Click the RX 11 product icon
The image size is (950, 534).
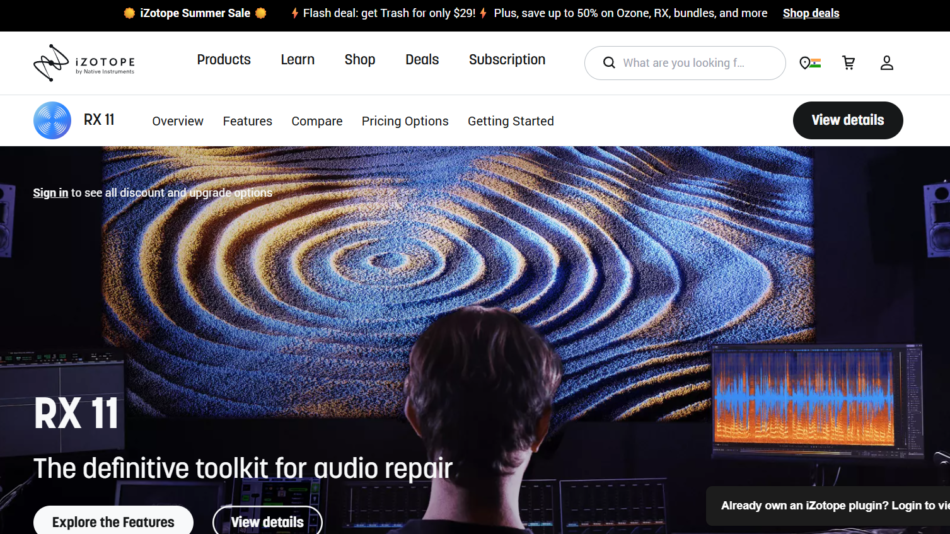pos(52,120)
